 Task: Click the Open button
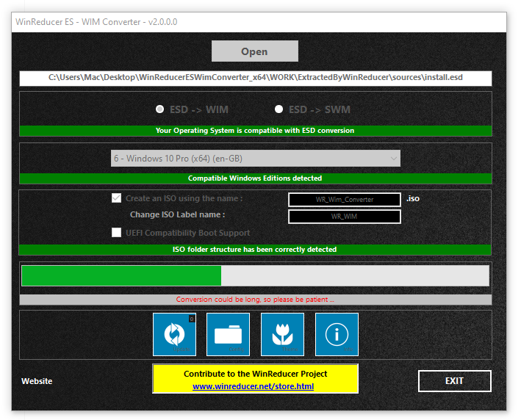point(255,51)
